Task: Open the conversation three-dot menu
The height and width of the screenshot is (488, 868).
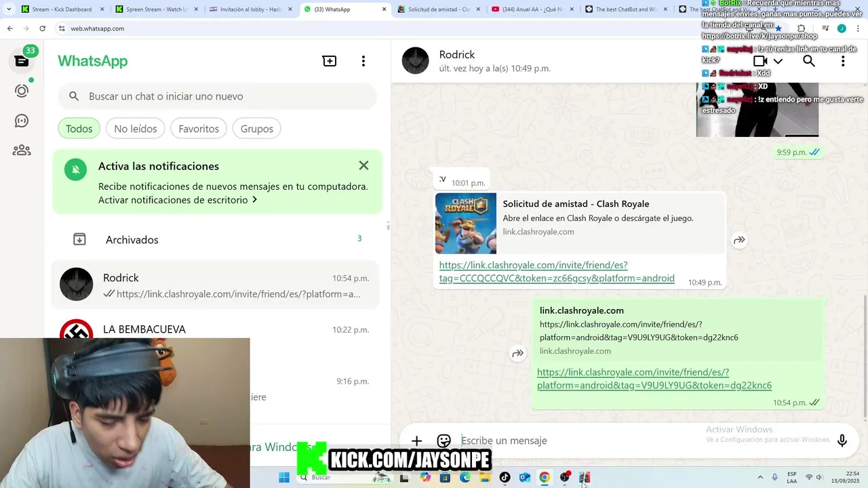Action: (x=843, y=61)
